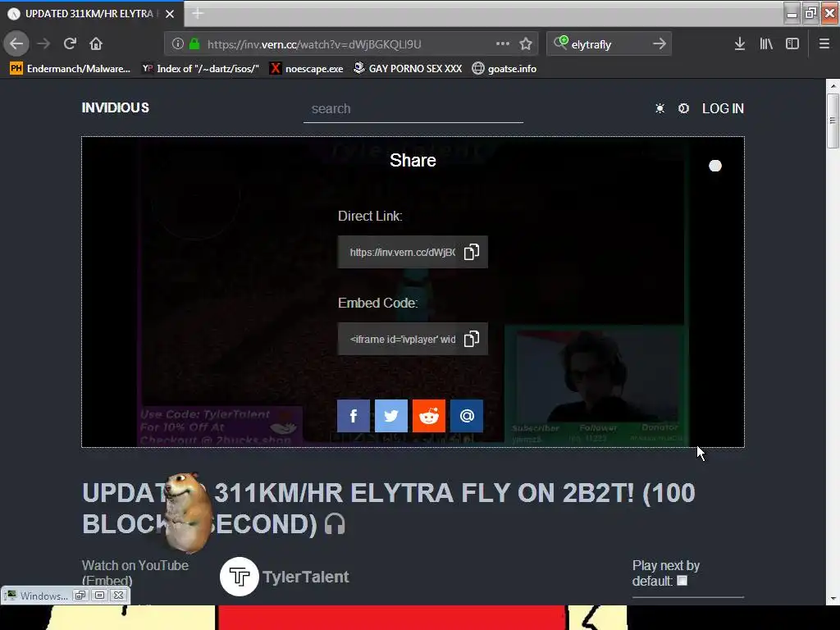Screen dimensions: 840x630
Task: Bookmark this page with the star icon
Action: pyautogui.click(x=526, y=44)
